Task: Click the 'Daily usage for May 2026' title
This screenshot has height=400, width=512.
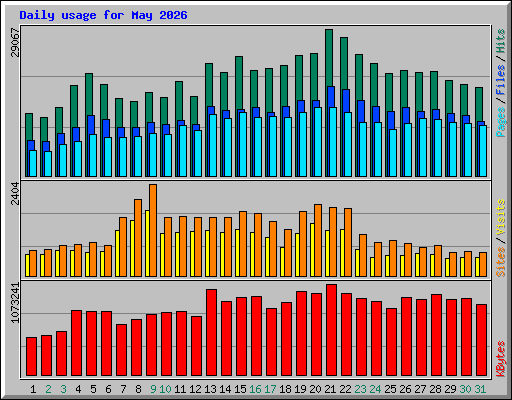Action: pyautogui.click(x=103, y=15)
